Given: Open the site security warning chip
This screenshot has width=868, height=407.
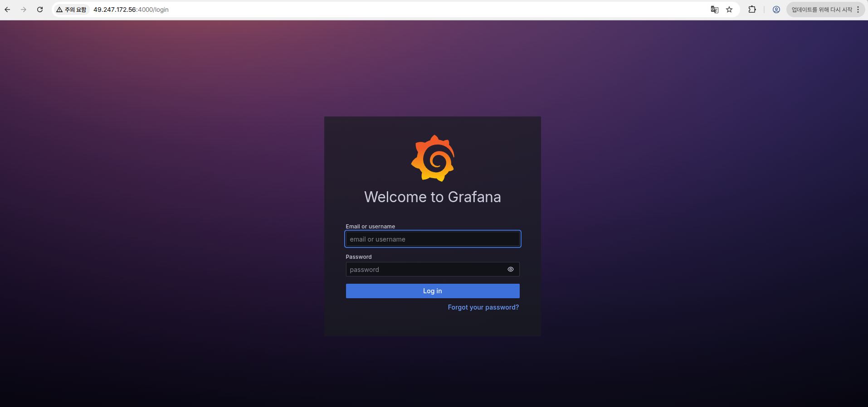Looking at the screenshot, I should pos(72,10).
